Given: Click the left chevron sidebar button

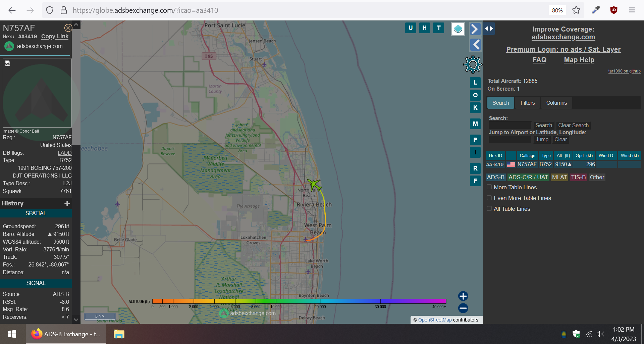Looking at the screenshot, I should [x=475, y=45].
